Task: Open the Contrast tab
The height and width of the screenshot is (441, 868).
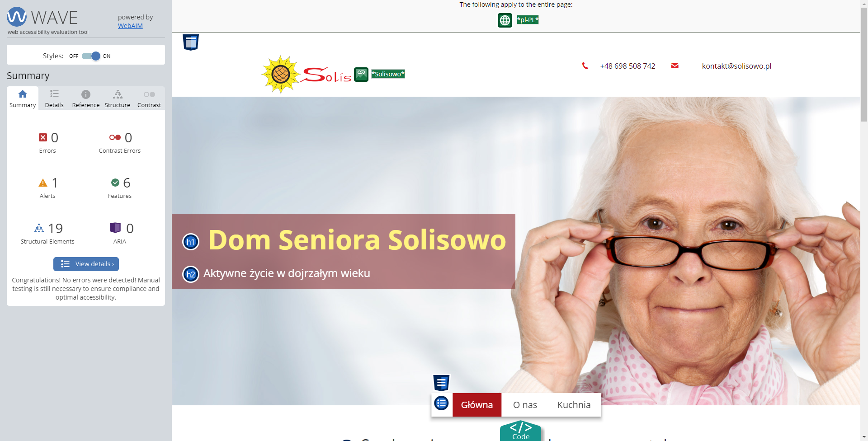Action: 149,99
